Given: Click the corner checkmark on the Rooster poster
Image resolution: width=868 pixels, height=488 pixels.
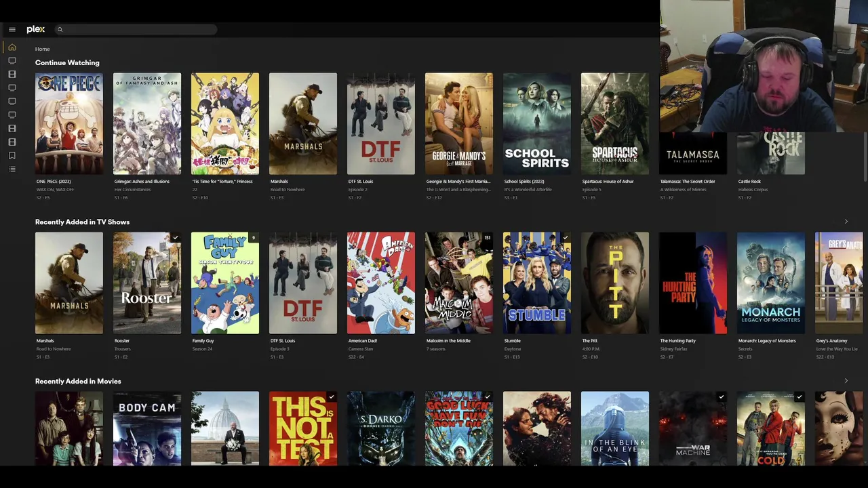Looking at the screenshot, I should tap(175, 238).
